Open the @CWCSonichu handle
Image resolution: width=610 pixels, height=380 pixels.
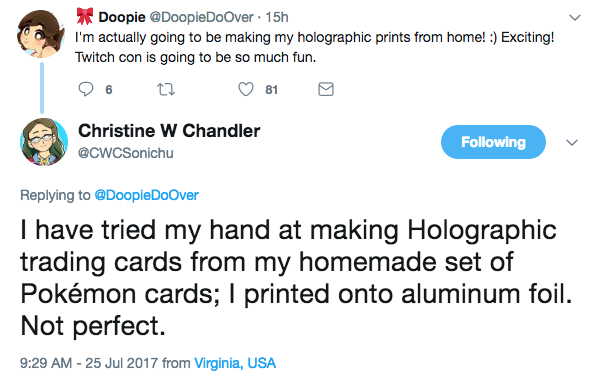[x=126, y=153]
